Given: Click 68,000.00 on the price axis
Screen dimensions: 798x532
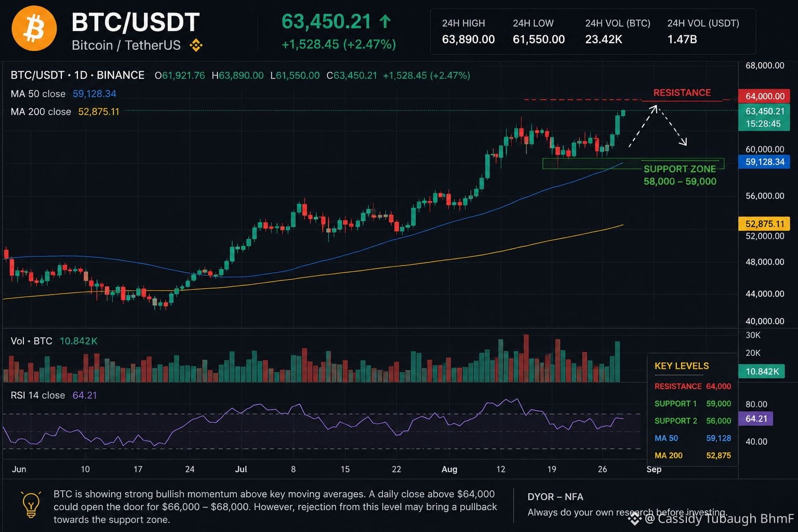Looking at the screenshot, I should tap(765, 65).
